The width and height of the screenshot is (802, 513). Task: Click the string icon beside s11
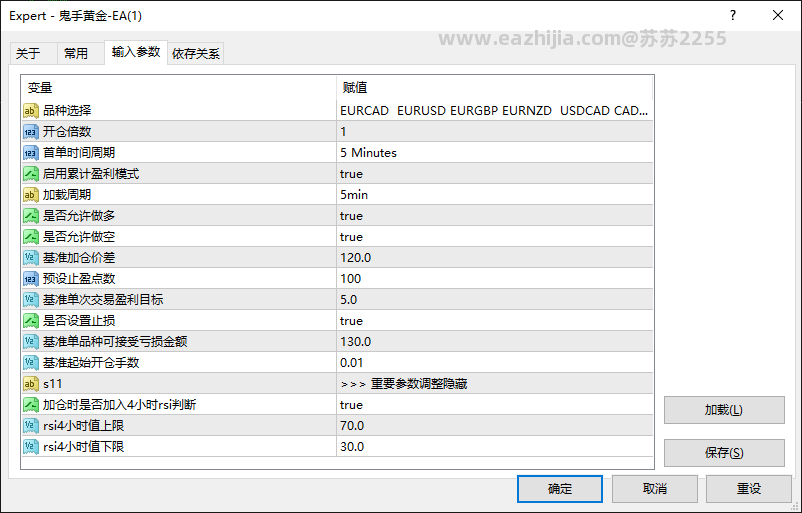[x=31, y=384]
